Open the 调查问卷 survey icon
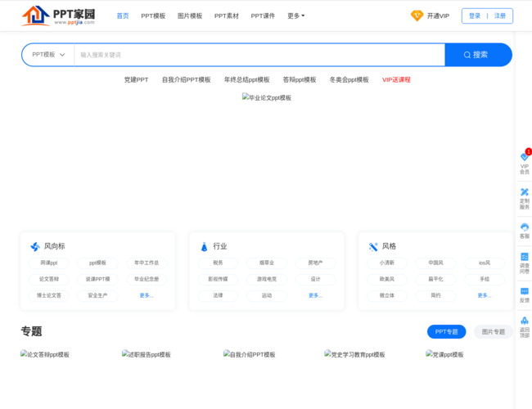Image resolution: width=532 pixels, height=409 pixels. 524,257
